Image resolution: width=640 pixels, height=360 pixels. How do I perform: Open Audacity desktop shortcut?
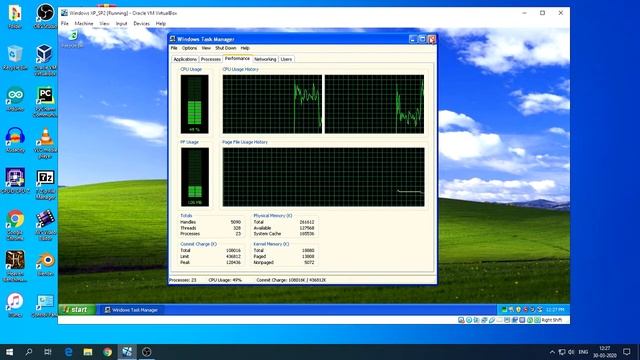(15, 140)
